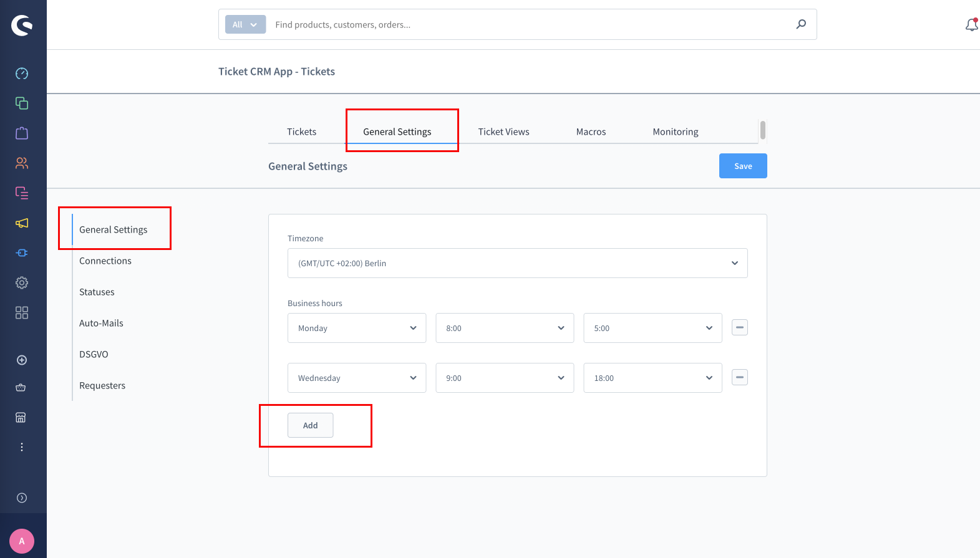Click the blue Save button
This screenshot has height=558, width=980.
743,166
